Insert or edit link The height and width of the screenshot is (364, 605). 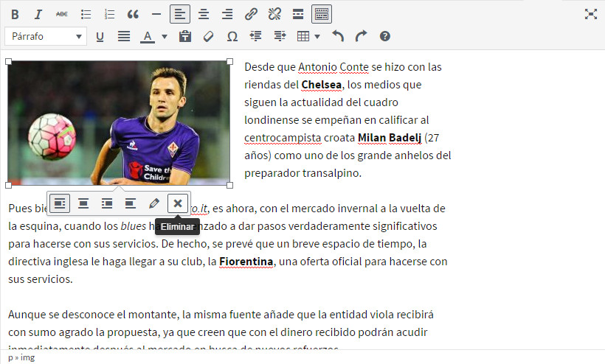click(251, 15)
